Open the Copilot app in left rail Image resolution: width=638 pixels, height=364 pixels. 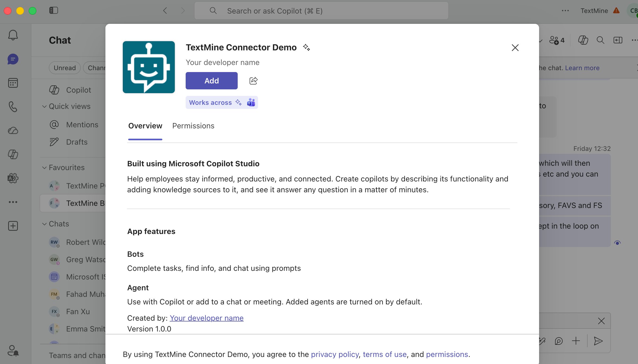[x=13, y=154]
